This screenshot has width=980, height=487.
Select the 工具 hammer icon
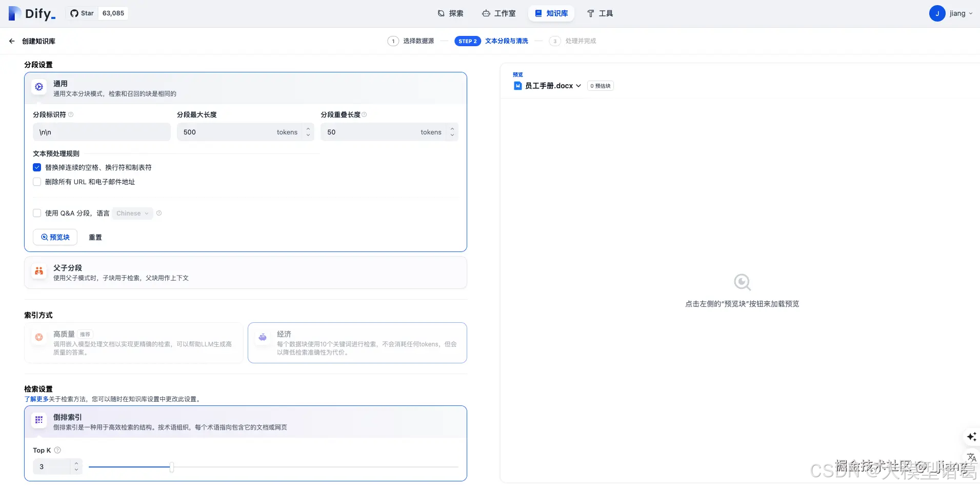[x=591, y=13]
